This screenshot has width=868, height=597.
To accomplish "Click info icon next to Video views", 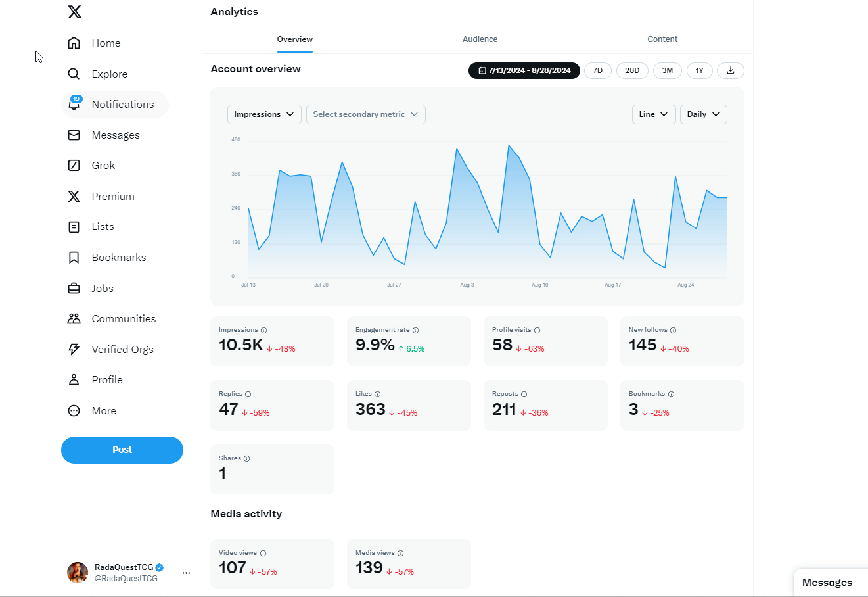I will click(263, 553).
